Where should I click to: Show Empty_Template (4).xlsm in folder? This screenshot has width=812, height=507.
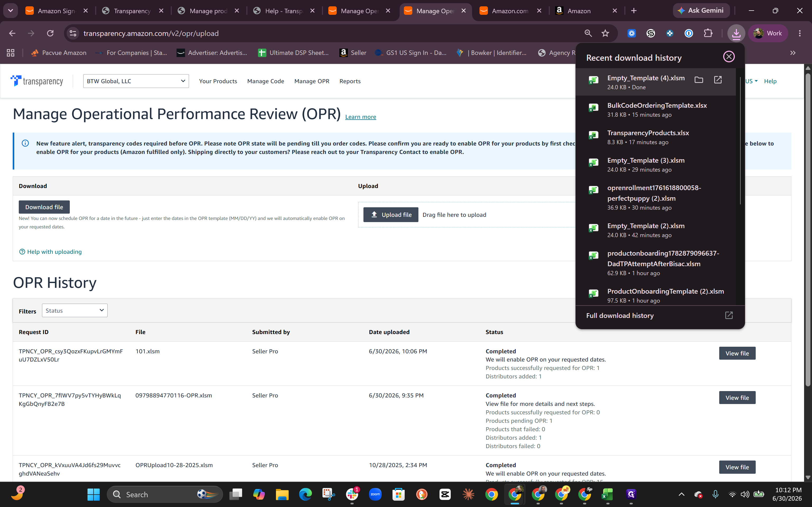(x=699, y=80)
